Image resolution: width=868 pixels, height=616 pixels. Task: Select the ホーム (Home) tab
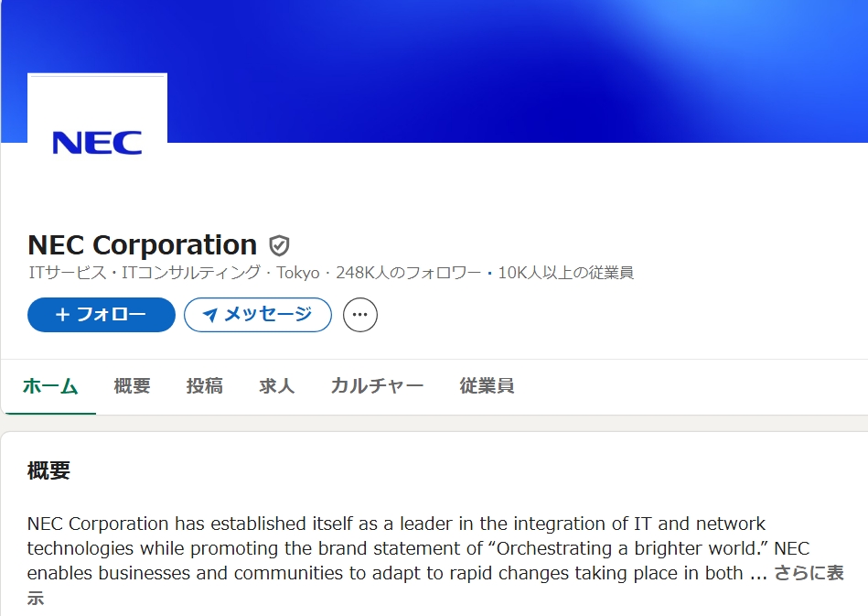click(x=48, y=385)
